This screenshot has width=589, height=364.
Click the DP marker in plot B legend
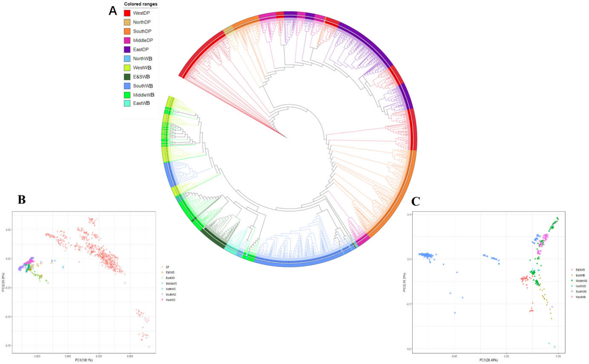tap(162, 267)
